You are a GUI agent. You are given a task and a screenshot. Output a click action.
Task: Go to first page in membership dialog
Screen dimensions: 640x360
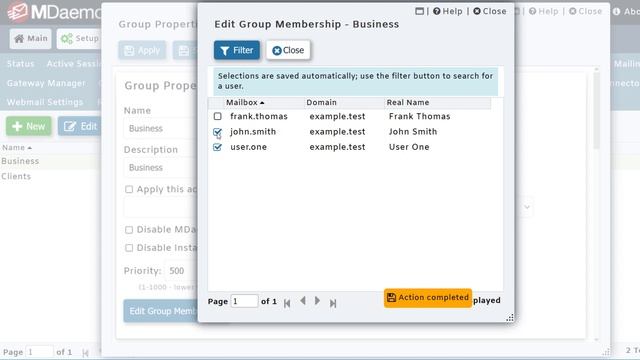coord(287,303)
